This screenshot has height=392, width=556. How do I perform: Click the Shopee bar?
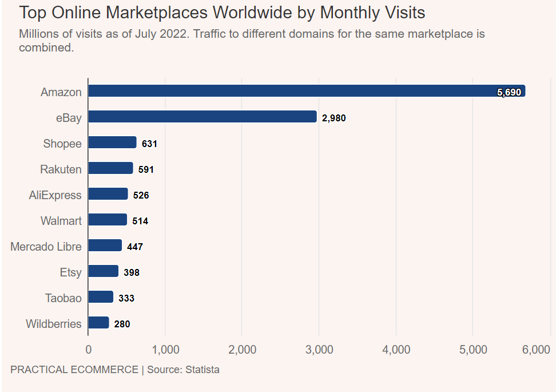[x=113, y=142]
